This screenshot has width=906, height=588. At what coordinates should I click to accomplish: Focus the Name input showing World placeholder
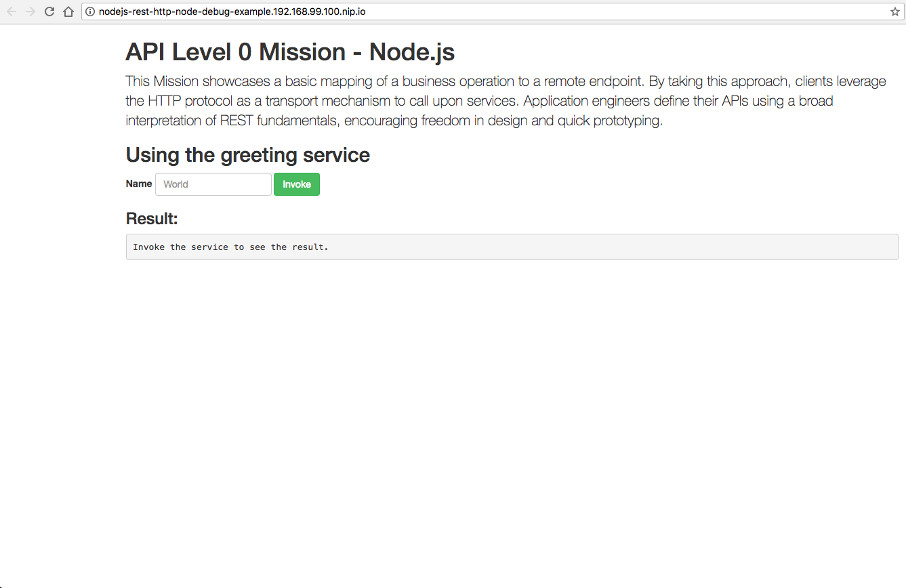tap(213, 184)
